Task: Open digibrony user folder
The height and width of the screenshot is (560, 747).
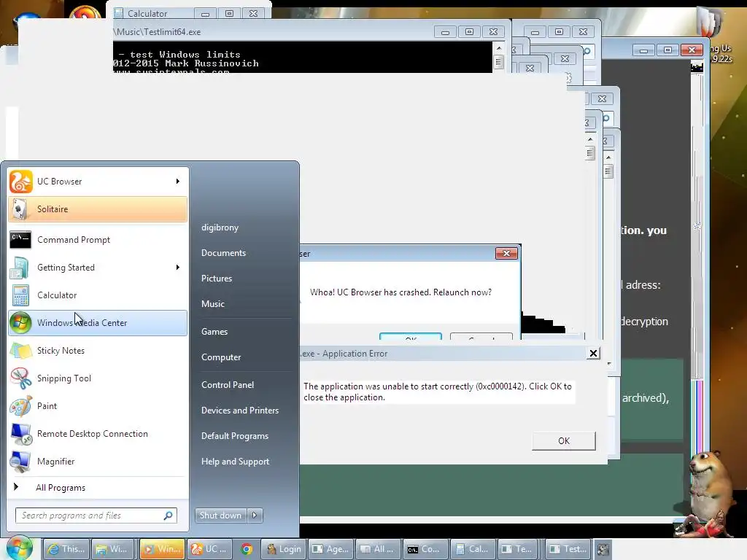Action: coord(220,227)
